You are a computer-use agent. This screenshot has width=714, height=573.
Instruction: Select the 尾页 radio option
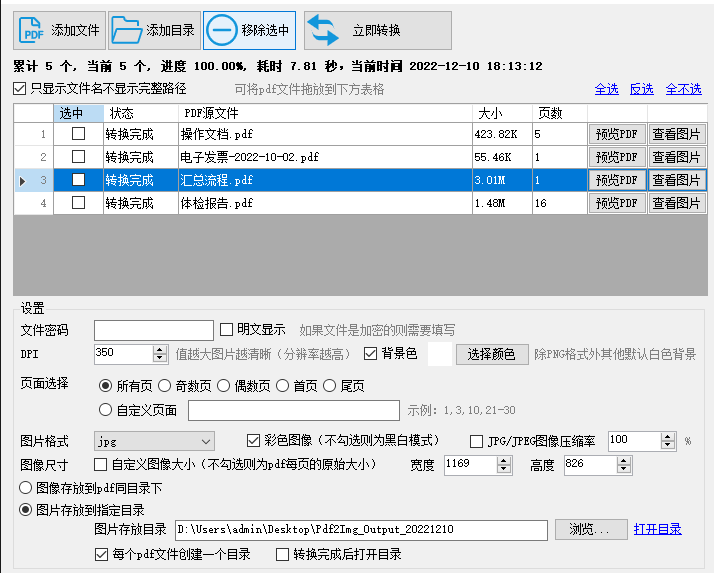(x=329, y=386)
